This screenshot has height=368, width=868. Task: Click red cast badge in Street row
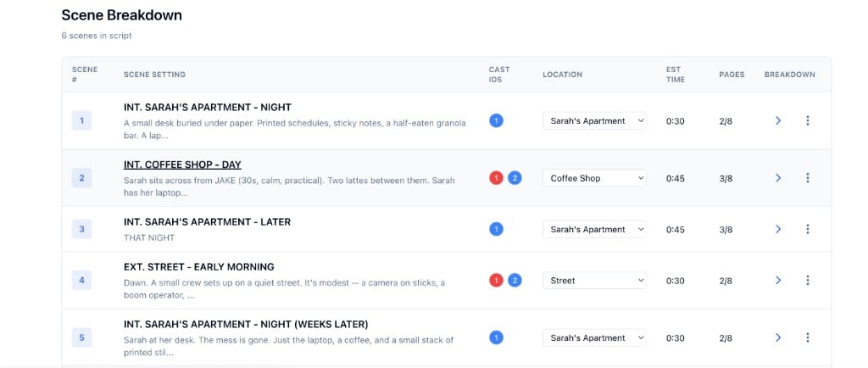coord(496,281)
